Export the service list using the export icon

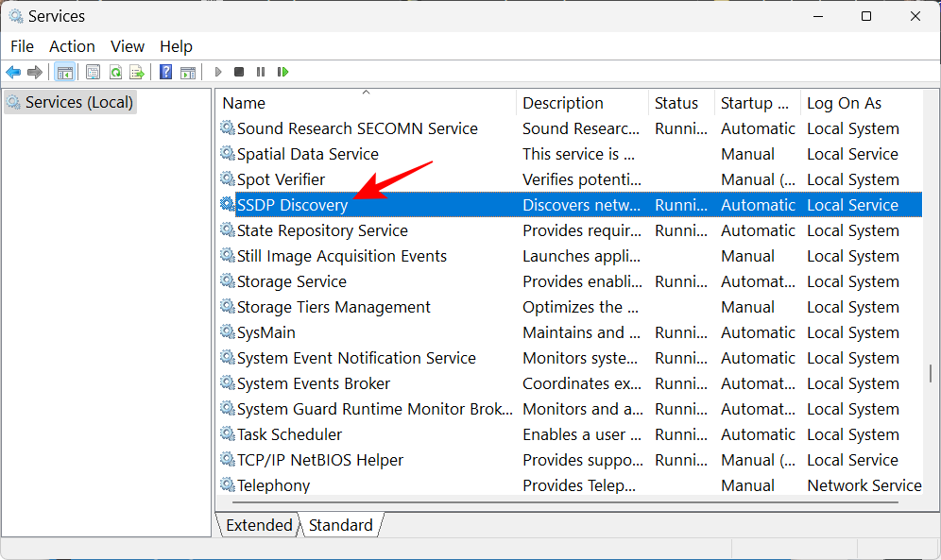137,72
